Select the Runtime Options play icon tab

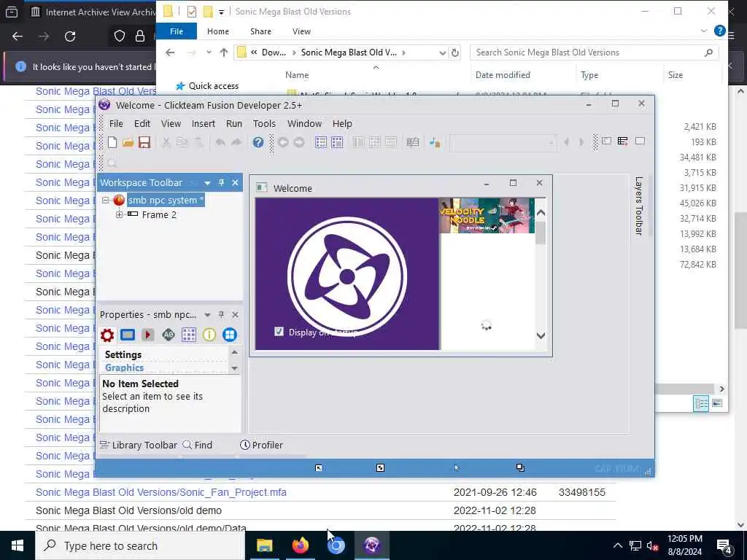coord(147,335)
